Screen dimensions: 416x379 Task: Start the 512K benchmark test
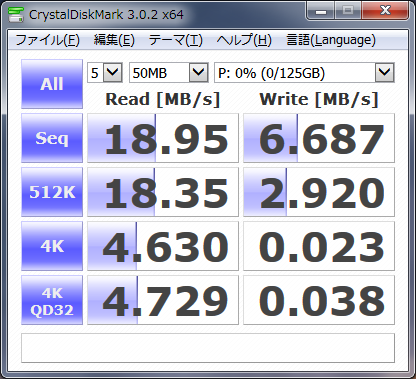point(52,192)
